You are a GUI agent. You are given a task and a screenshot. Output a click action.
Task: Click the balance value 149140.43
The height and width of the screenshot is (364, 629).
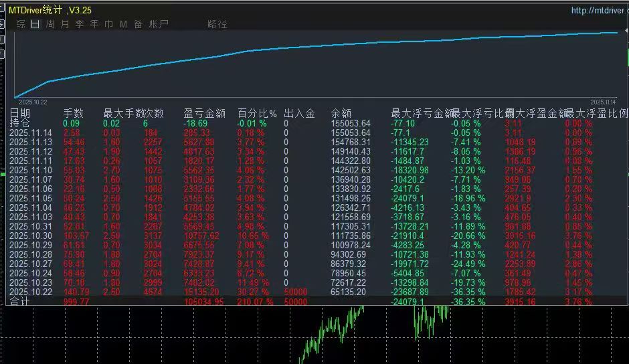click(x=351, y=151)
